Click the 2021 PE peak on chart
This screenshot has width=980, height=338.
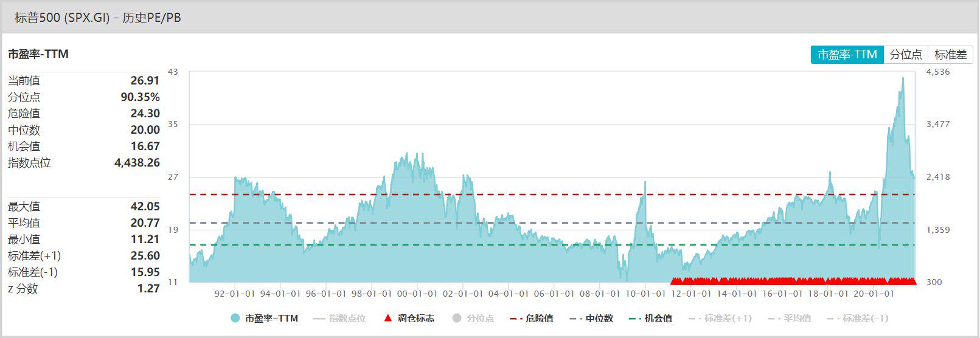tap(903, 78)
